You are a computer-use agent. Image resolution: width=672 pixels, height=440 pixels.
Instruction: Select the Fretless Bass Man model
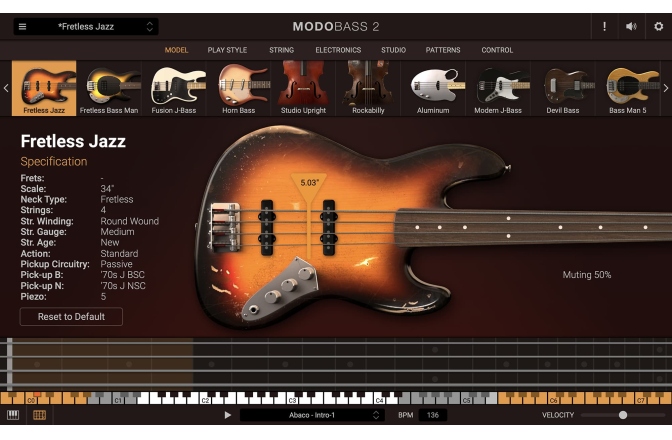coord(109,88)
